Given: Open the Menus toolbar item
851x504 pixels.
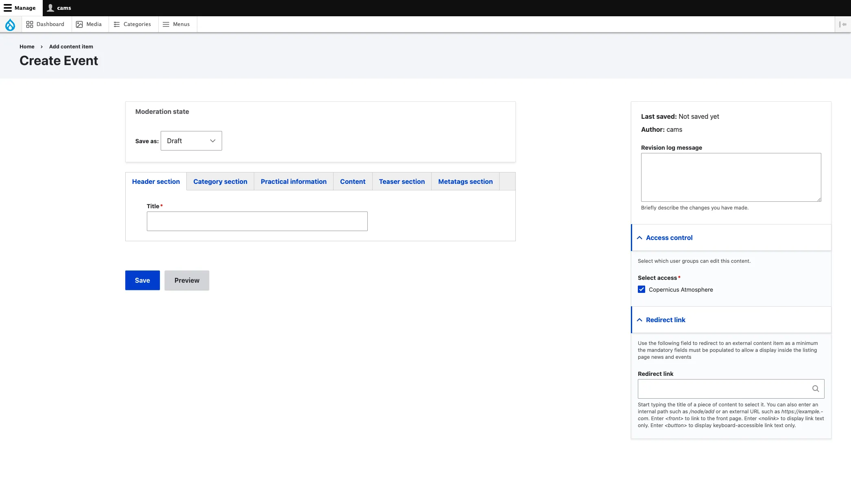Looking at the screenshot, I should tap(176, 24).
